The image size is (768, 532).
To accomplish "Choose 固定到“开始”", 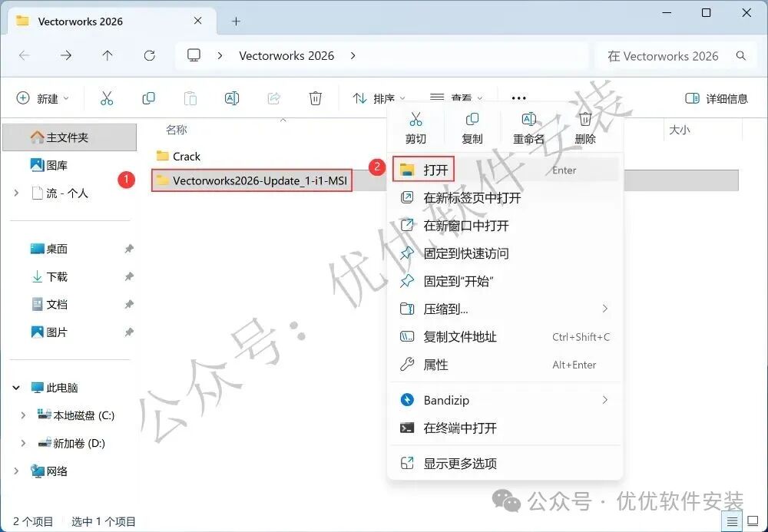I will [505, 282].
